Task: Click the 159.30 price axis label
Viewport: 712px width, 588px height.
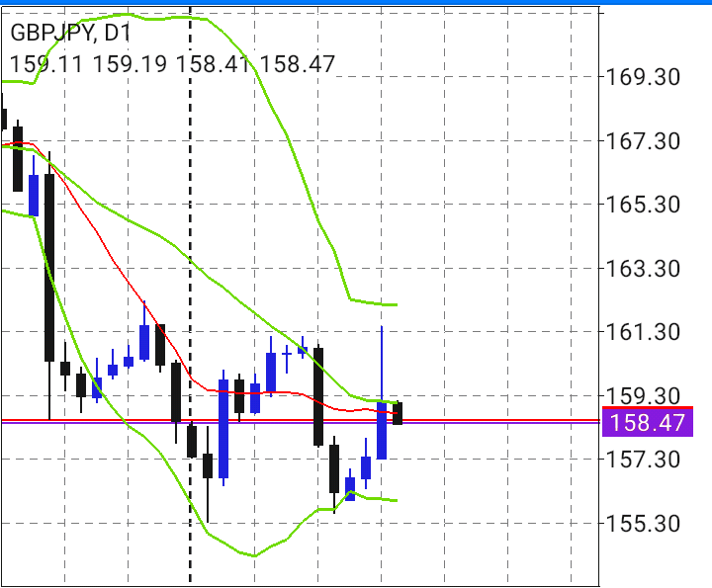Action: [643, 395]
